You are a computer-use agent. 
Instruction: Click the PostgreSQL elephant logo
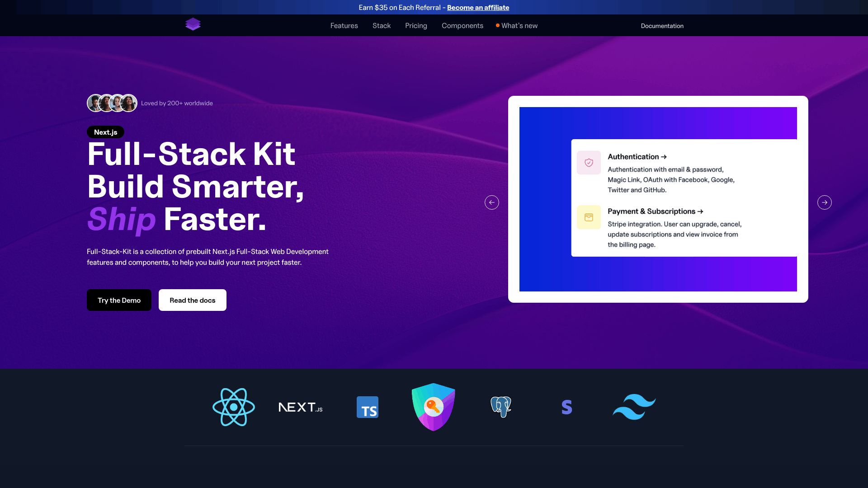click(x=501, y=407)
